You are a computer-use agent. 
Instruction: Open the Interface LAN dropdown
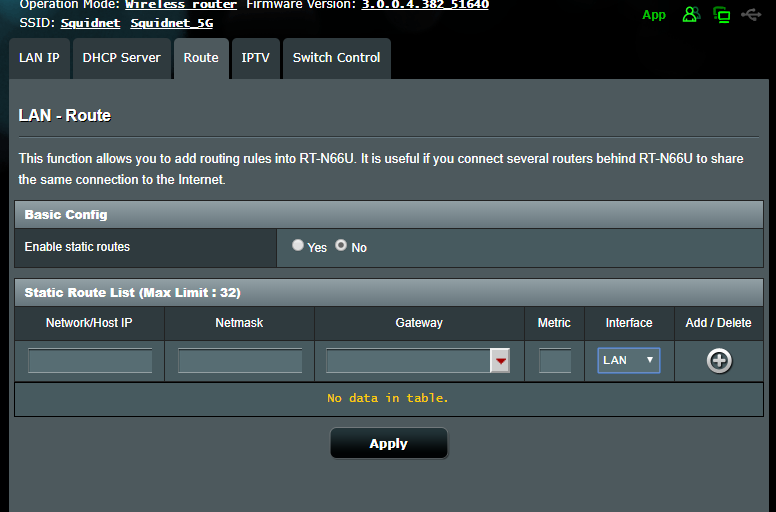(629, 360)
